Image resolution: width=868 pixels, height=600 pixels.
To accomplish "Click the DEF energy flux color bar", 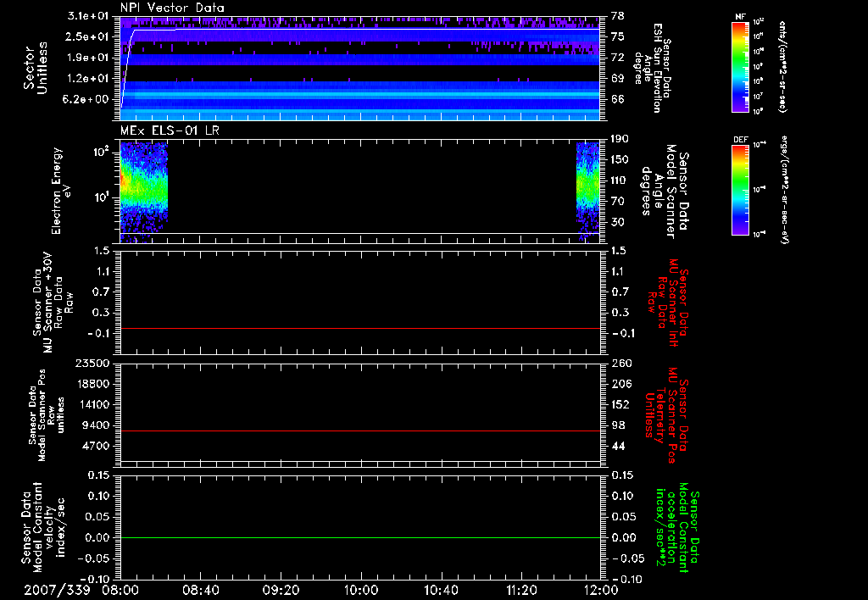I will coord(740,190).
